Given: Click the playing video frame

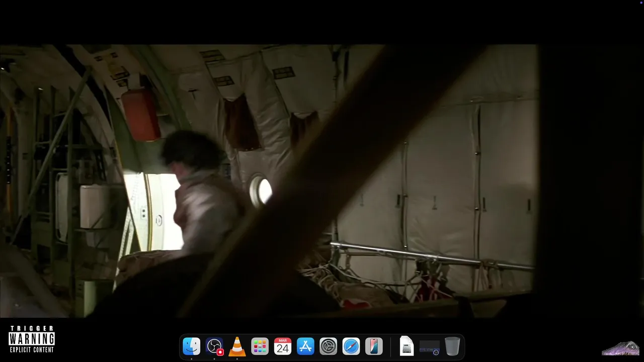Looking at the screenshot, I should pyautogui.click(x=322, y=181).
